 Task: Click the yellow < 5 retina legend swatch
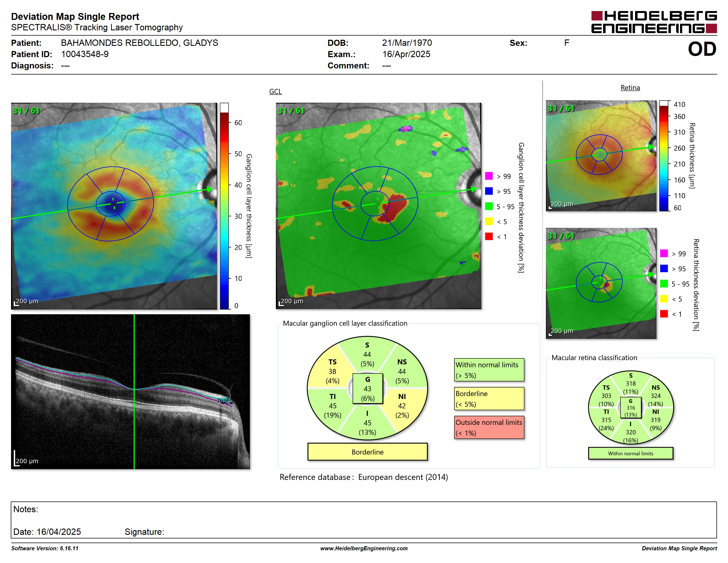(664, 299)
